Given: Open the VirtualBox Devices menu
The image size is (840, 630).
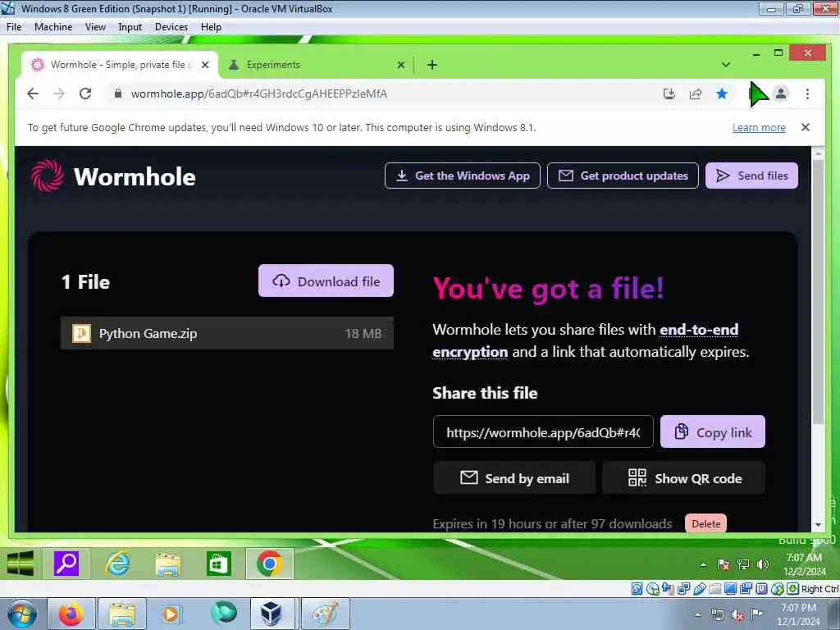Looking at the screenshot, I should click(171, 27).
